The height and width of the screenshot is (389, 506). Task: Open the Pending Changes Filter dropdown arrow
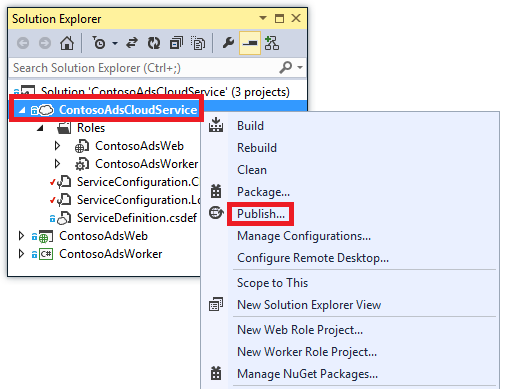[115, 43]
